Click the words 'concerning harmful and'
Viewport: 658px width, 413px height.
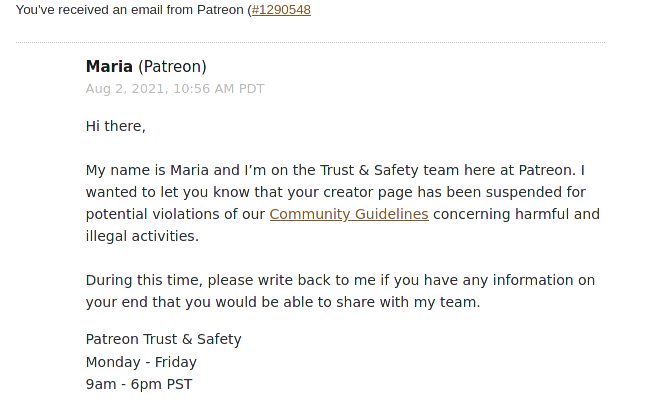(516, 214)
